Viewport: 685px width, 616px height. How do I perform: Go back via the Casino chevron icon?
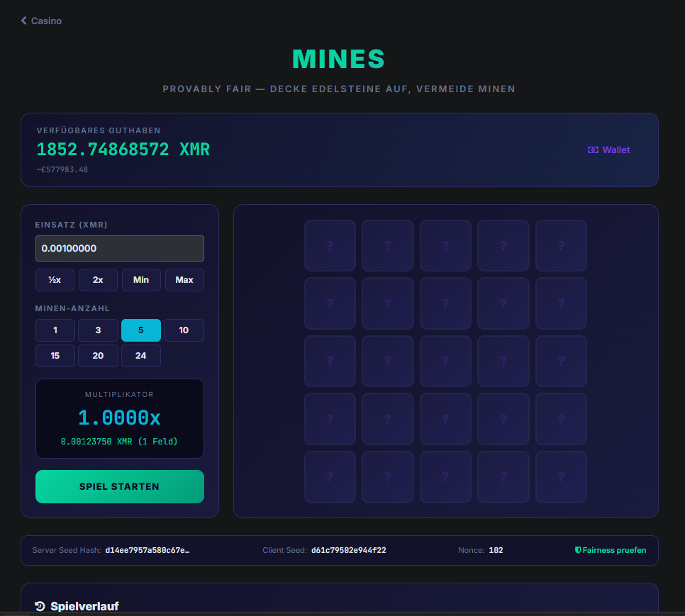tap(23, 21)
